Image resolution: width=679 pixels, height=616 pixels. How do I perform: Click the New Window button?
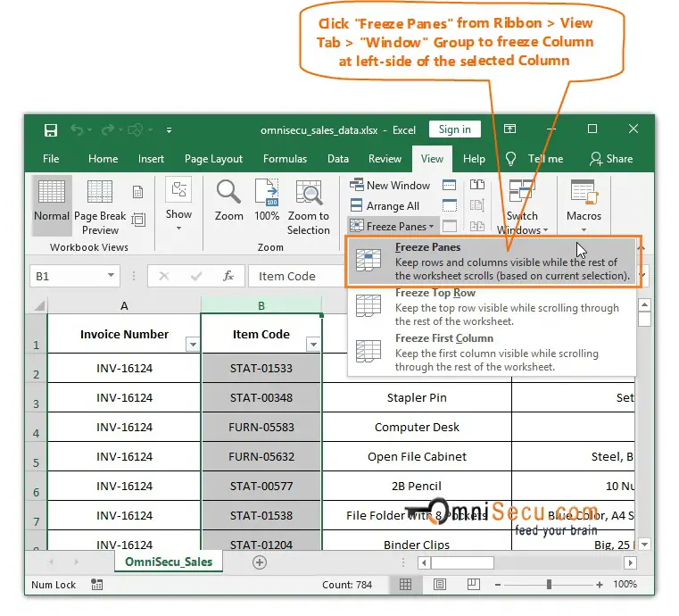coord(390,186)
